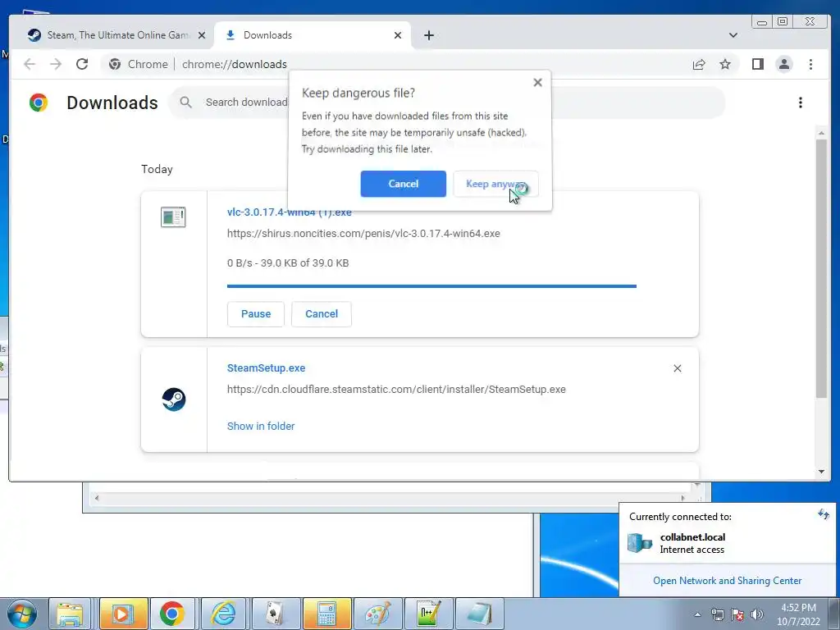The height and width of the screenshot is (630, 840).
Task: Click the Chrome forward arrow
Action: pyautogui.click(x=56, y=64)
